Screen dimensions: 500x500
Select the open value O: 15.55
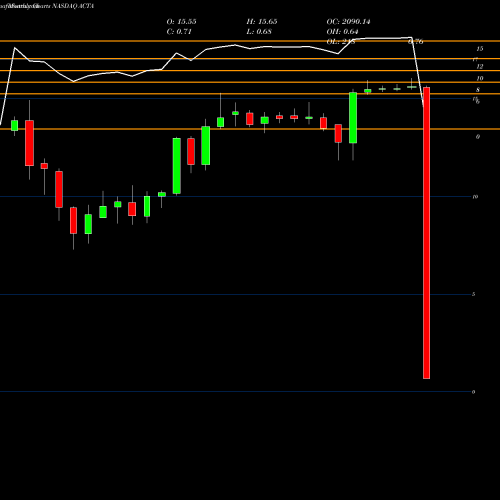(x=181, y=22)
